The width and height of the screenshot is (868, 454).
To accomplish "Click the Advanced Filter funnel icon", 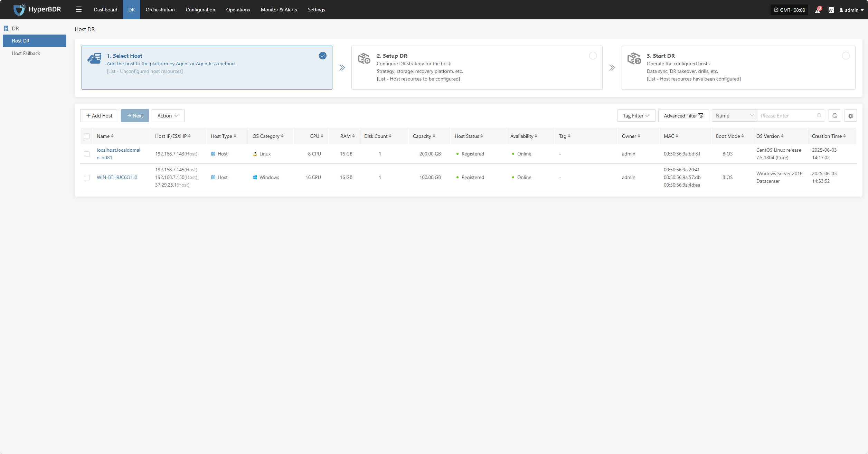I will [x=701, y=116].
